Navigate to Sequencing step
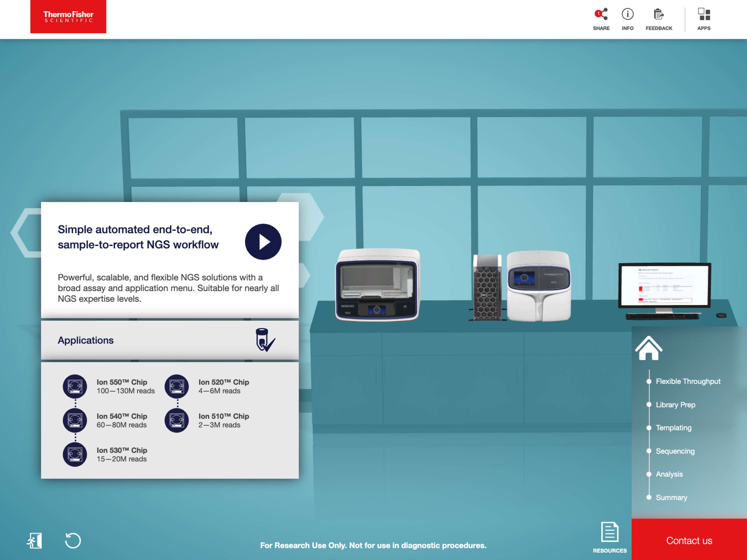The width and height of the screenshot is (747, 560). click(675, 451)
